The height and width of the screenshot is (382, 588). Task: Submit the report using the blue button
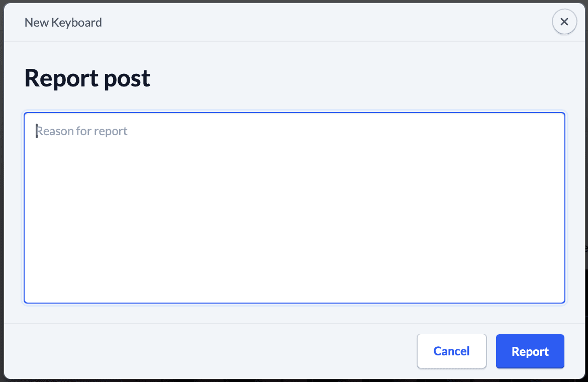[530, 351]
